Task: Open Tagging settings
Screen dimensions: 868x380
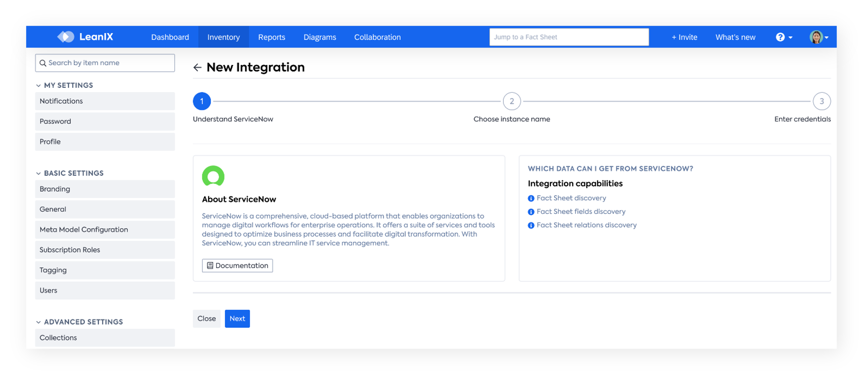Action: 105,270
